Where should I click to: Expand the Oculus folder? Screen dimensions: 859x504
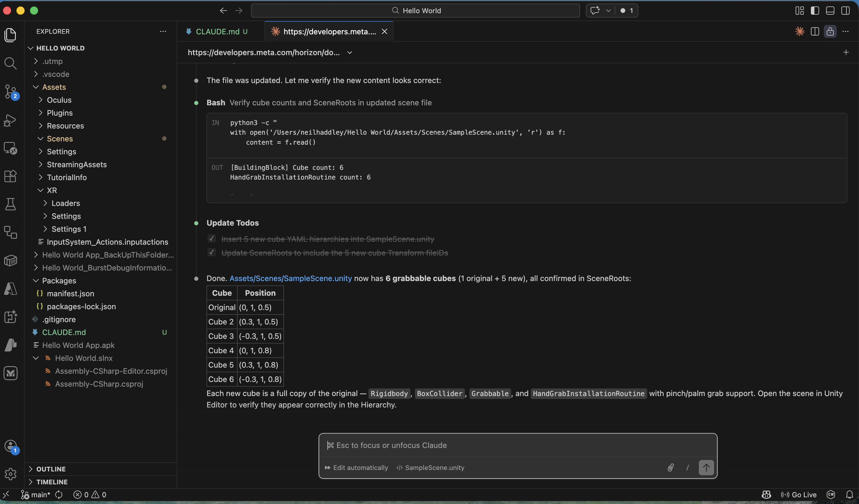tap(59, 100)
